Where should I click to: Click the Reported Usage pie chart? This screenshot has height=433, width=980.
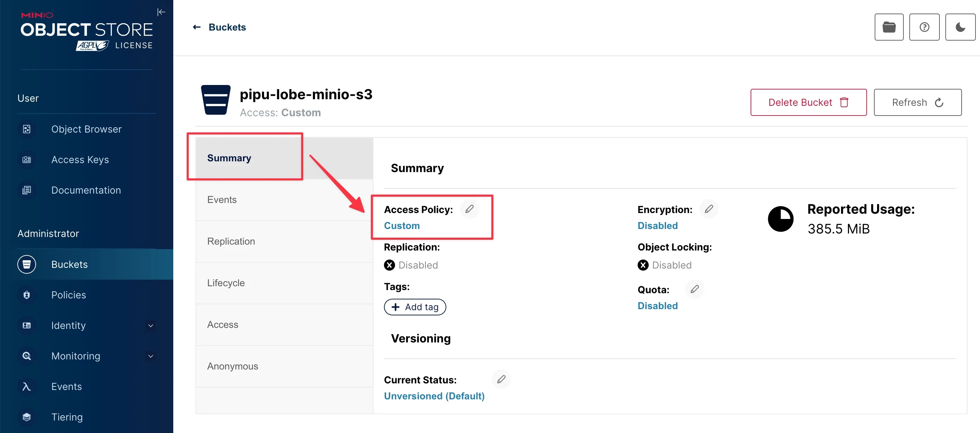780,219
